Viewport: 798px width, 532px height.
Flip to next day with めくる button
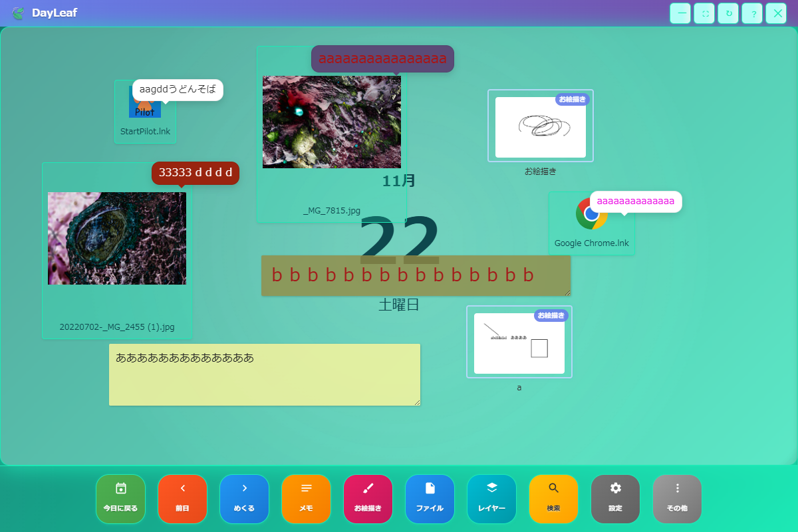244,499
